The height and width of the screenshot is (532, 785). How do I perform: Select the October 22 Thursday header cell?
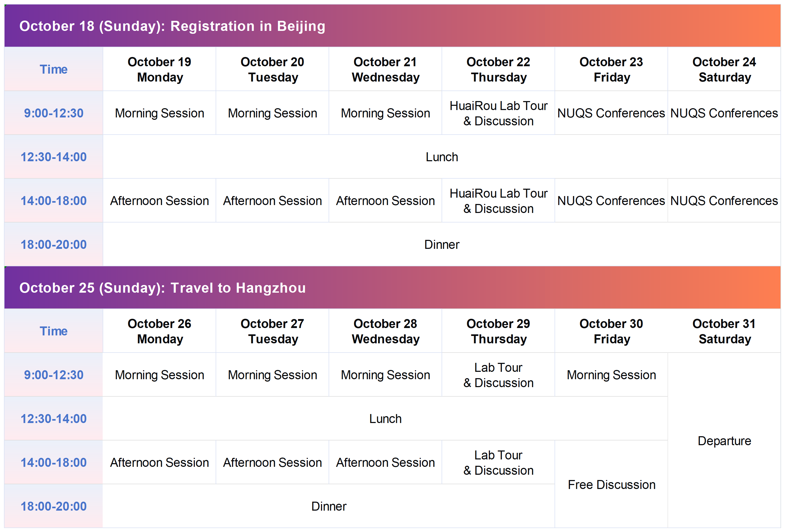tap(498, 69)
